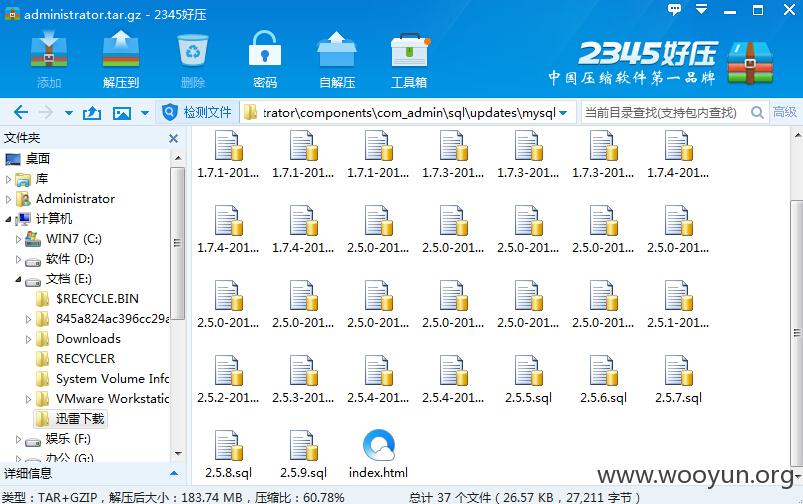The image size is (803, 504).
Task: Collapse the 文档 (E:) drive
Action: pos(18,279)
